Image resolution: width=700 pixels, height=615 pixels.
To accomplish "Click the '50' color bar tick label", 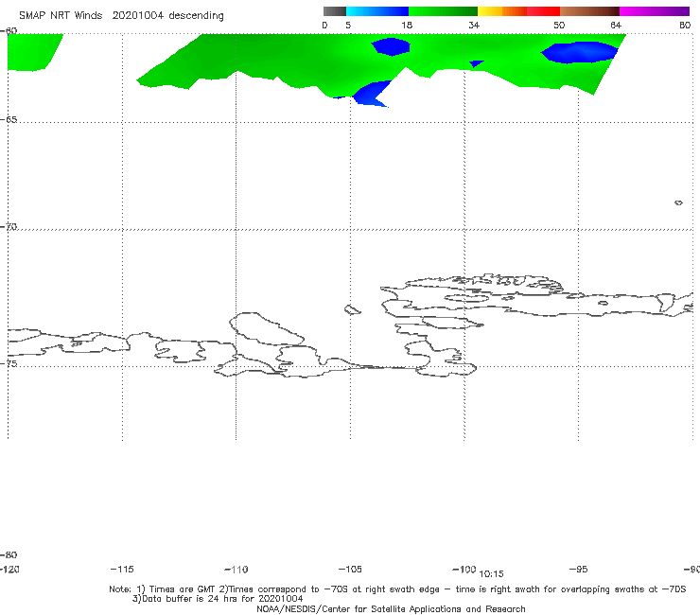I will pyautogui.click(x=559, y=25).
